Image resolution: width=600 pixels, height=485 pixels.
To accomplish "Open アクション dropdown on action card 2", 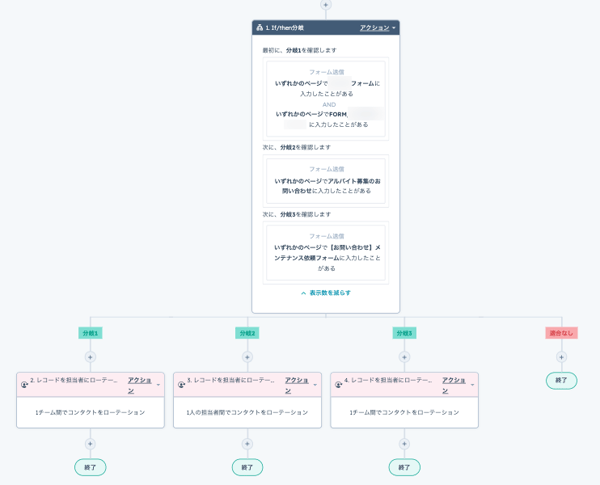I will 142,385.
